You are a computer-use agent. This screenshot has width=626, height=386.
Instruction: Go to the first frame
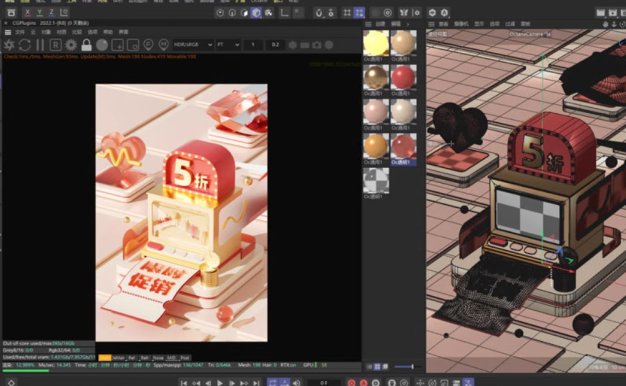click(184, 383)
